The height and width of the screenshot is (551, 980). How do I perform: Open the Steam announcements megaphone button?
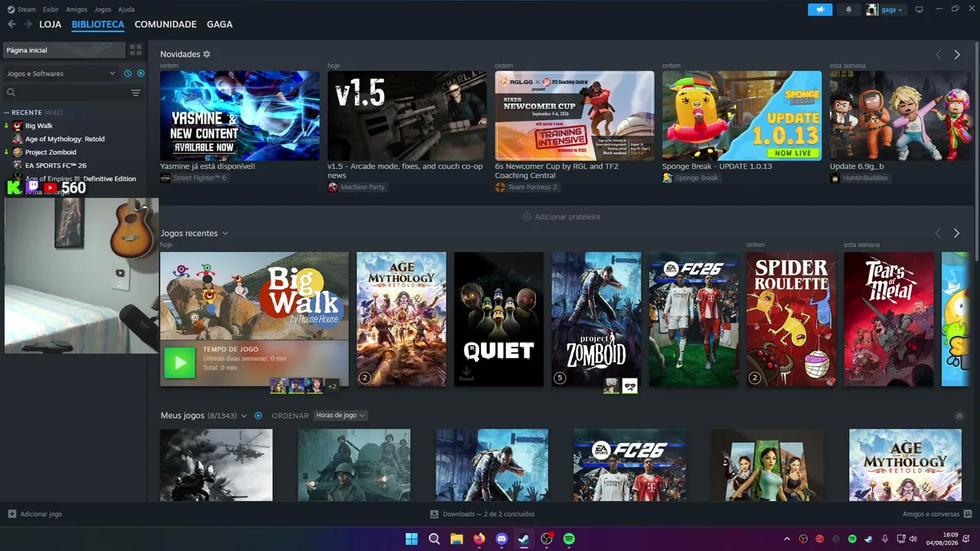click(820, 9)
